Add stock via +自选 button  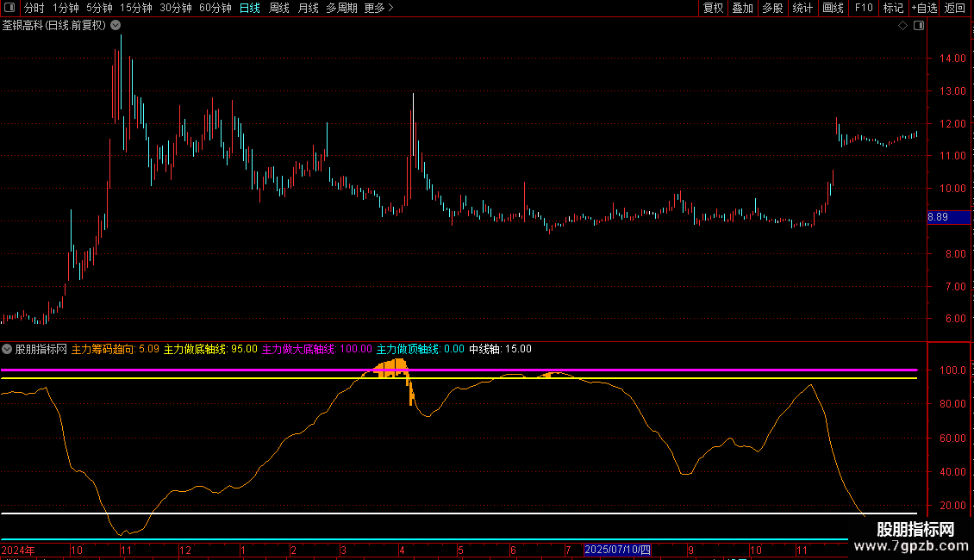tap(923, 8)
